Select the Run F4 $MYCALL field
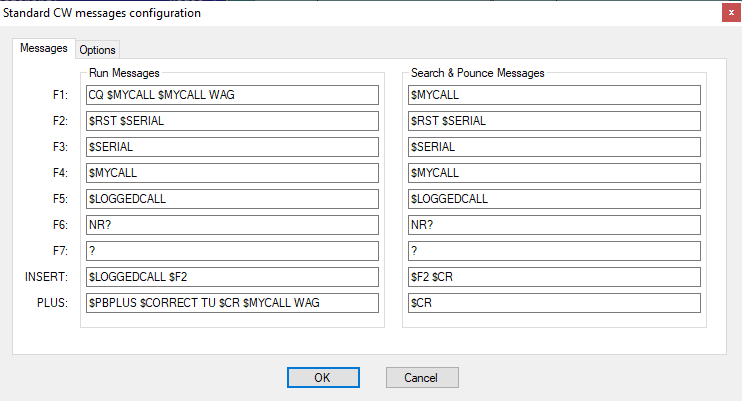The width and height of the screenshot is (742, 401). pyautogui.click(x=232, y=173)
